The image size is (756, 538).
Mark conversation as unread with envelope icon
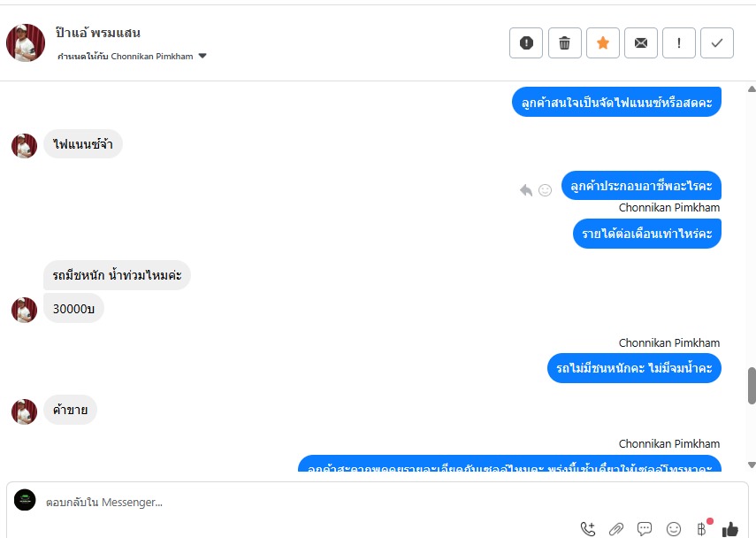[641, 43]
